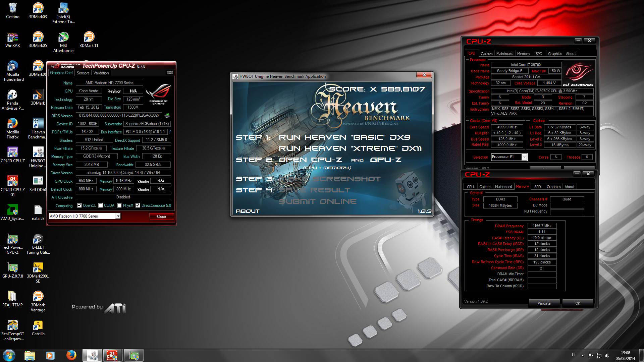Open the Graphics tab in lower CPU-Z
The height and width of the screenshot is (362, 644).
click(x=553, y=187)
